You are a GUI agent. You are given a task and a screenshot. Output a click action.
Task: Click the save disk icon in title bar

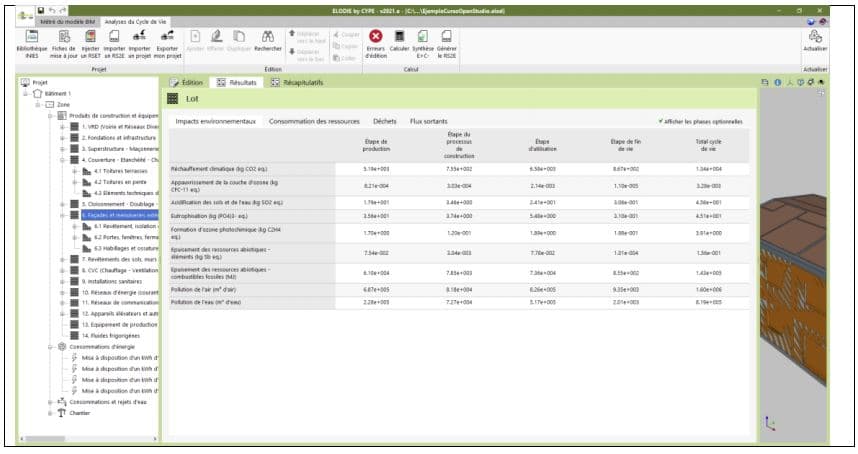click(x=41, y=10)
